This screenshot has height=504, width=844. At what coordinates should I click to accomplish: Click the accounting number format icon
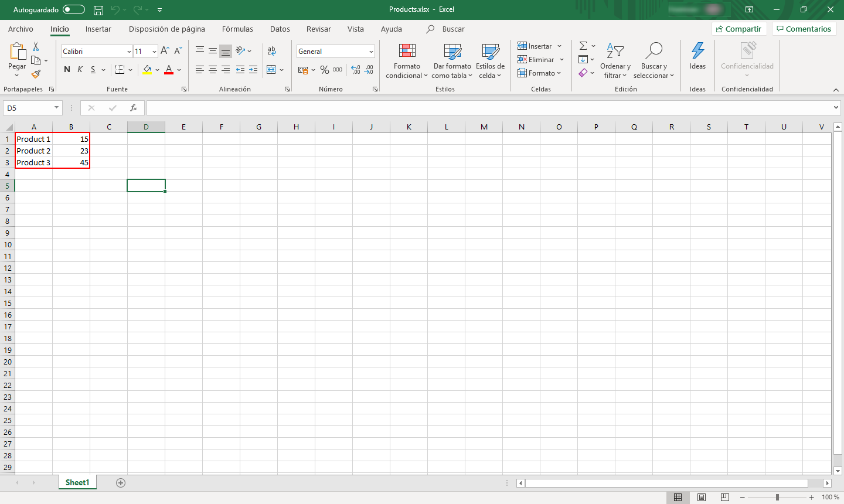pos(303,70)
